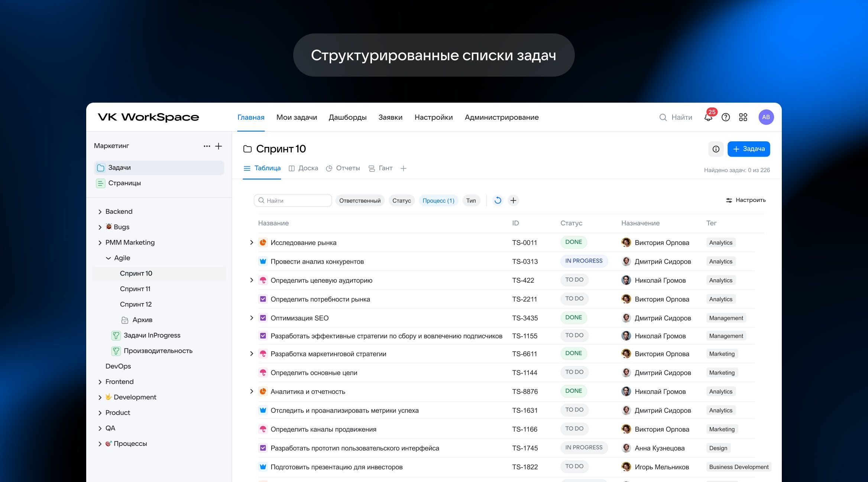868x482 pixels.
Task: Click the checkbox icon of Оптимизация SEO
Action: click(x=263, y=318)
